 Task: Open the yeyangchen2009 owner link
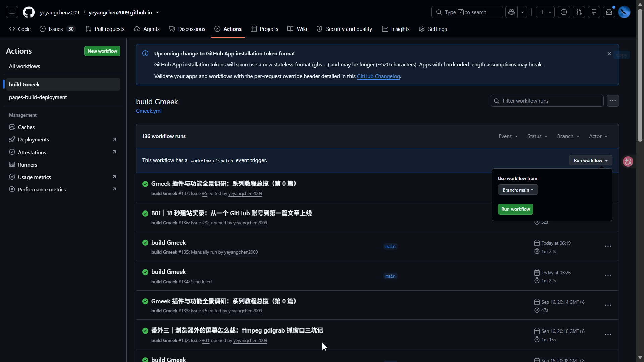60,12
